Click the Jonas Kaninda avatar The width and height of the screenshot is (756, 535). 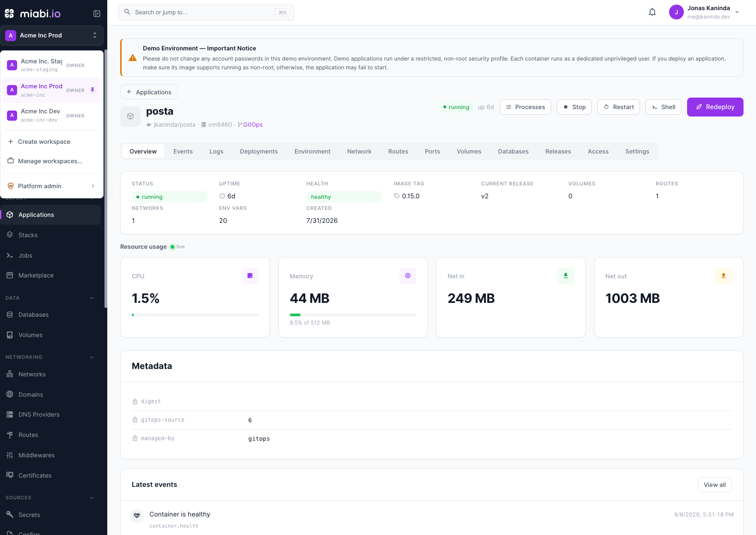676,12
